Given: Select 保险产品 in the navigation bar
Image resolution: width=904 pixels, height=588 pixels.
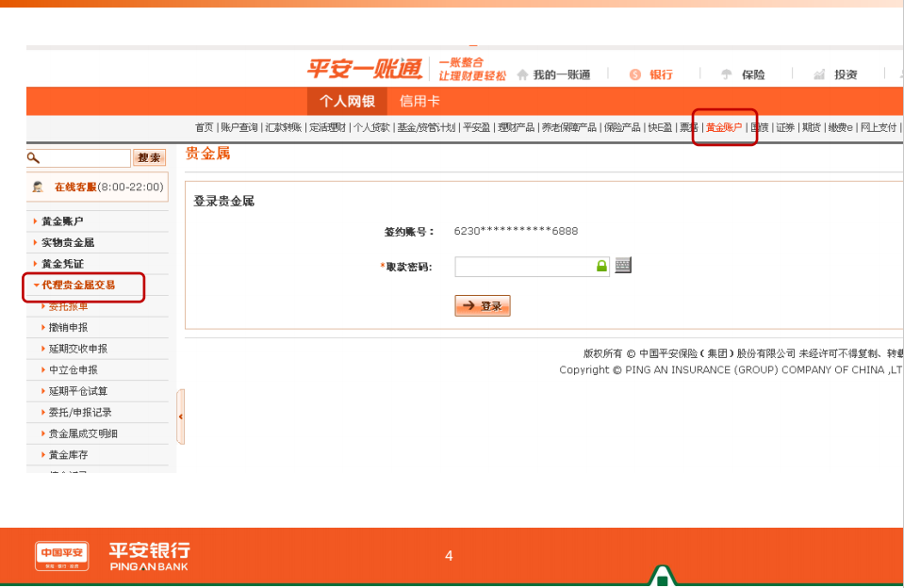Looking at the screenshot, I should [622, 127].
